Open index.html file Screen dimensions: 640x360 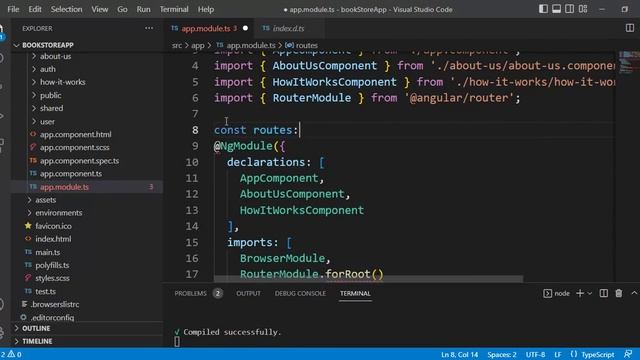click(53, 239)
